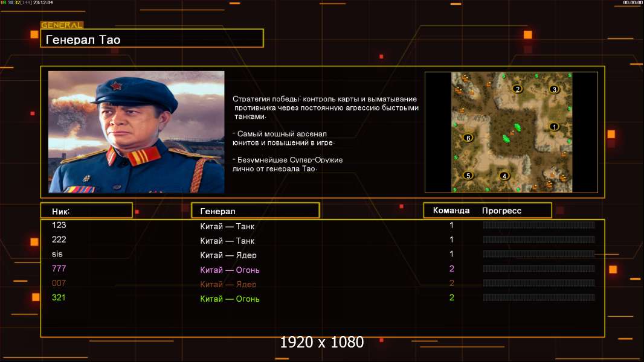The image size is (644, 362).
Task: Click the 'Генерал Тао' title field
Action: tap(152, 39)
